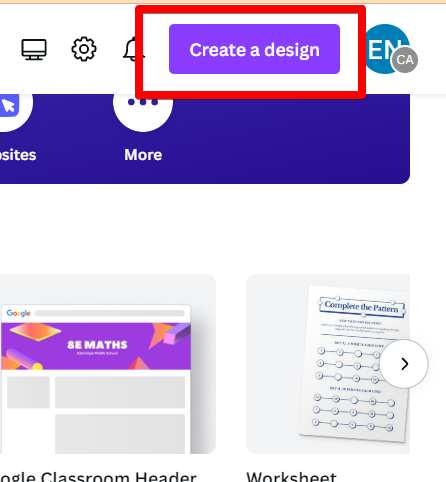Image resolution: width=446 pixels, height=482 pixels.
Task: Open settings via the gear icon
Action: pos(84,49)
